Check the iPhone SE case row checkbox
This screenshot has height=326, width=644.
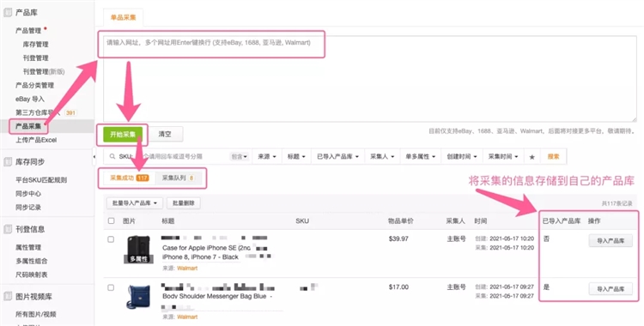coord(111,239)
